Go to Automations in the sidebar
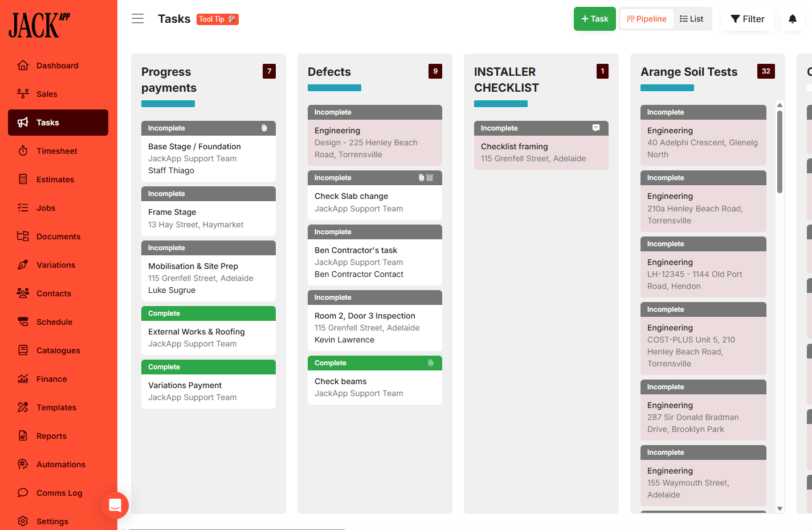 pyautogui.click(x=60, y=464)
